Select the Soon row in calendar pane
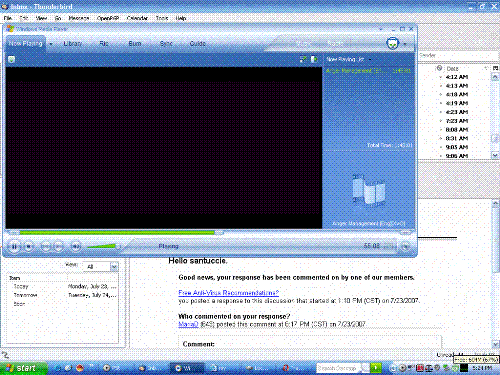The height and width of the screenshot is (375, 500). tap(62, 304)
